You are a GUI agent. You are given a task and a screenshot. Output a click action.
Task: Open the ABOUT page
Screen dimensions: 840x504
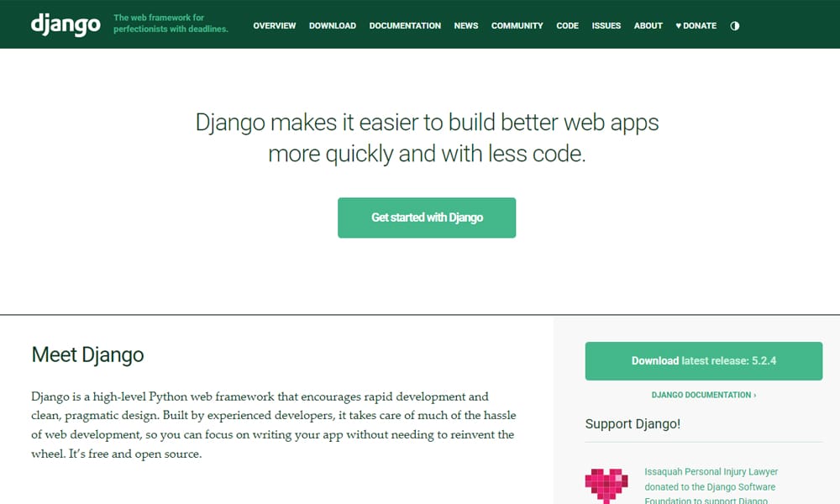(648, 26)
